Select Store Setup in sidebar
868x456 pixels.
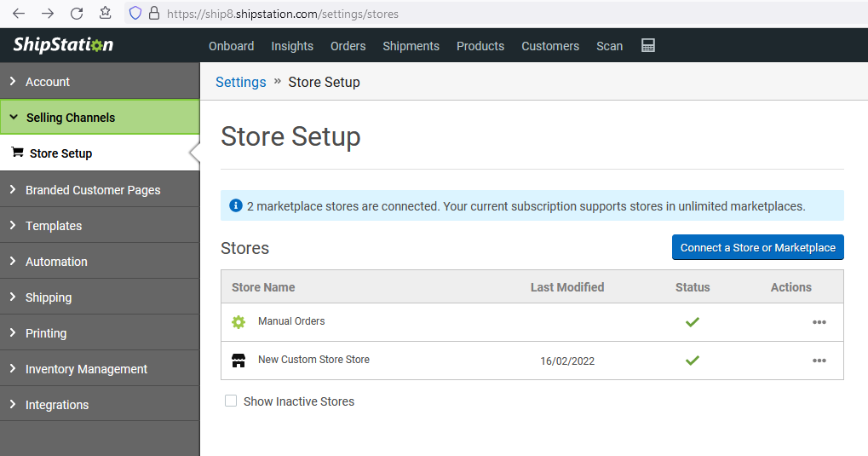click(x=60, y=153)
